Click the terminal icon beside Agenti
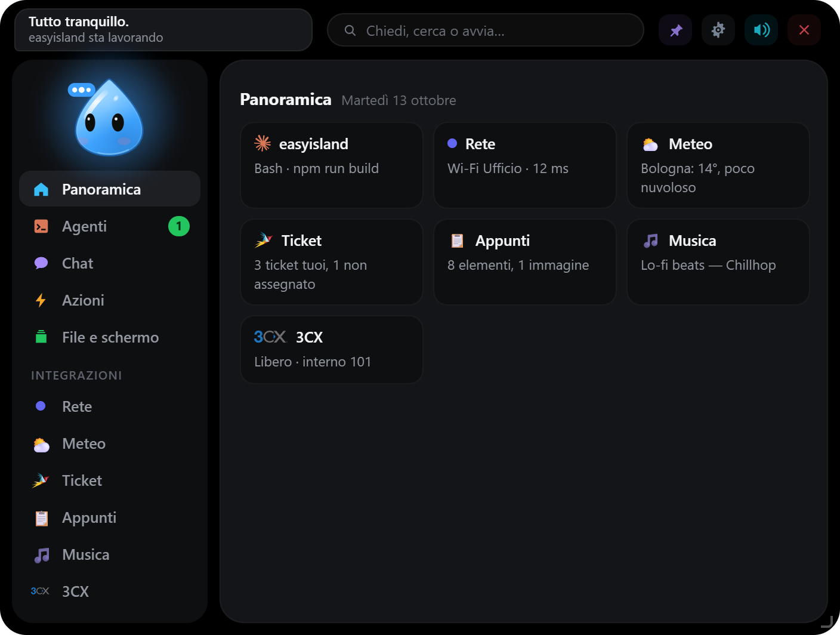The height and width of the screenshot is (635, 840). 41,226
